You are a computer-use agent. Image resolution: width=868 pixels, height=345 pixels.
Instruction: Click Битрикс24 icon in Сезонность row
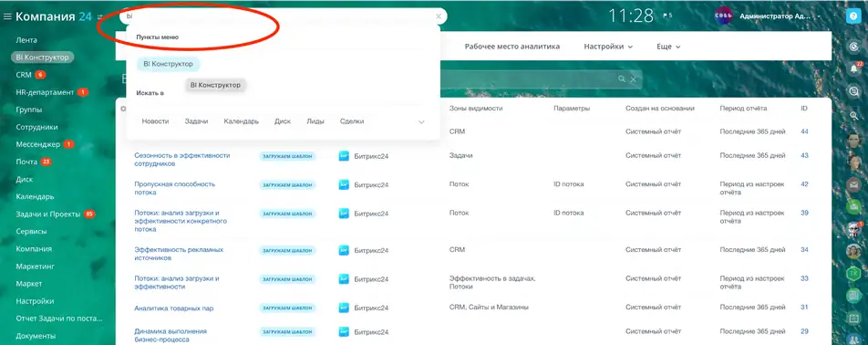344,156
